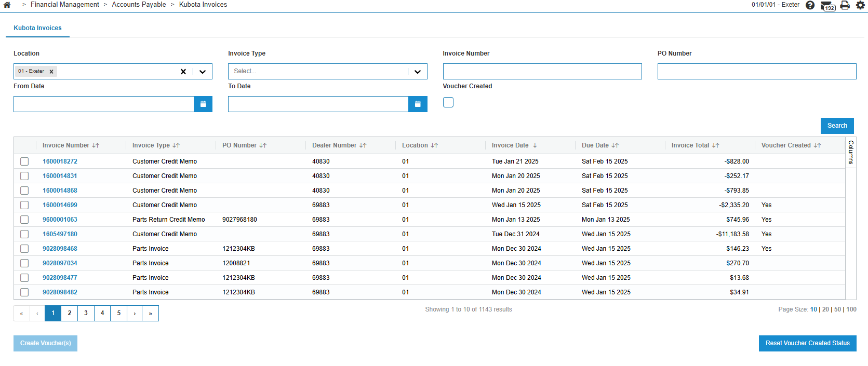Jump to last page of results
This screenshot has height=366, width=868.
(151, 313)
